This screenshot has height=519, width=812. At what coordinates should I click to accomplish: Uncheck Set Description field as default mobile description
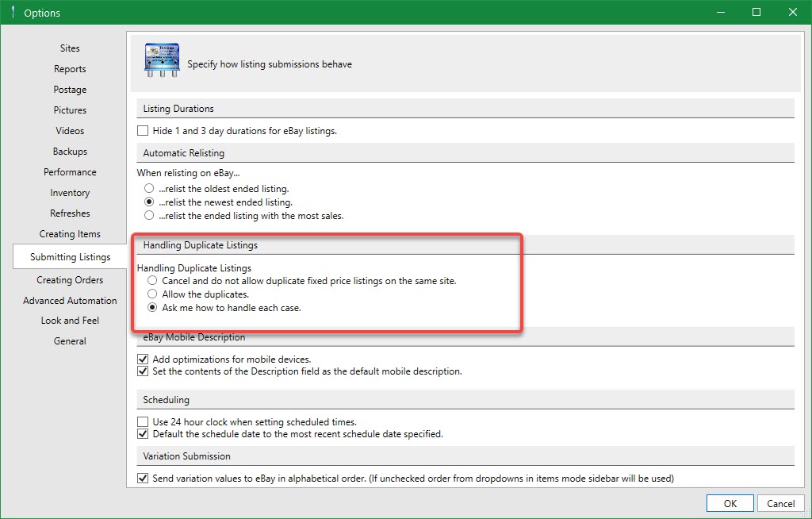(x=143, y=371)
